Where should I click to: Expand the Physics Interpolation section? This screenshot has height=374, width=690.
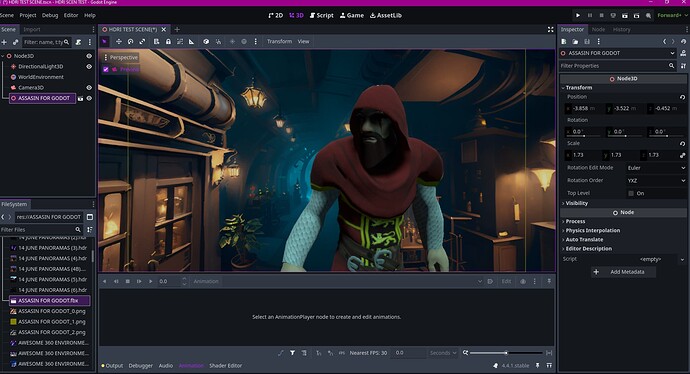coord(592,231)
